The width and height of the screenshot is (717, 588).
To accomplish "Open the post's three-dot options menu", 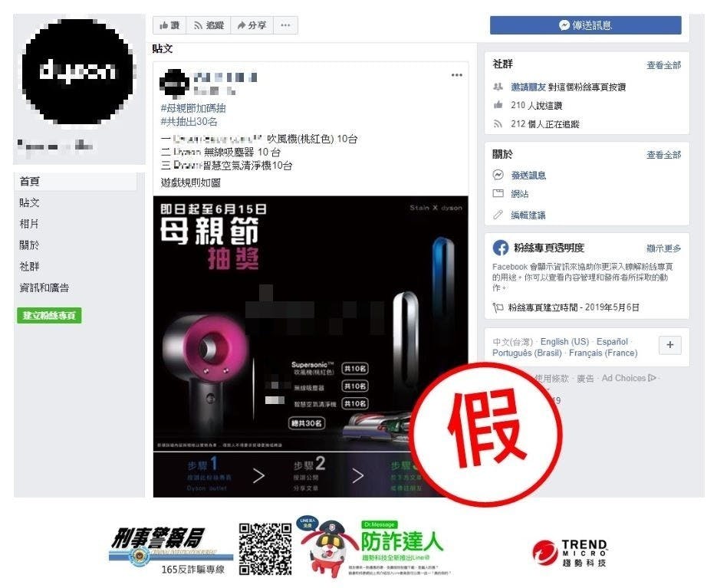I will [x=456, y=75].
